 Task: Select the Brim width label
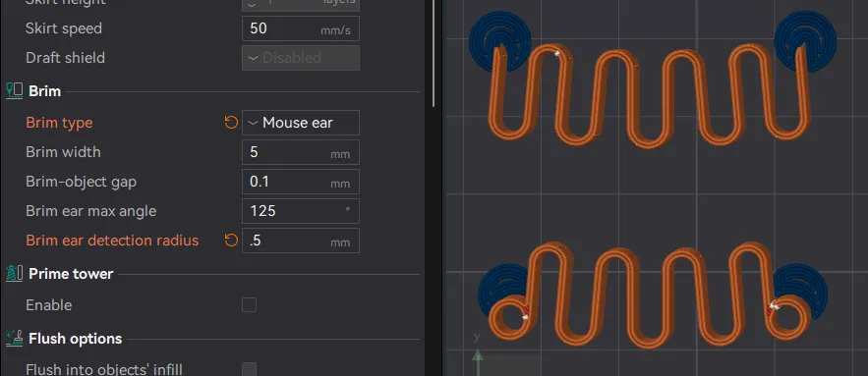pyautogui.click(x=63, y=152)
